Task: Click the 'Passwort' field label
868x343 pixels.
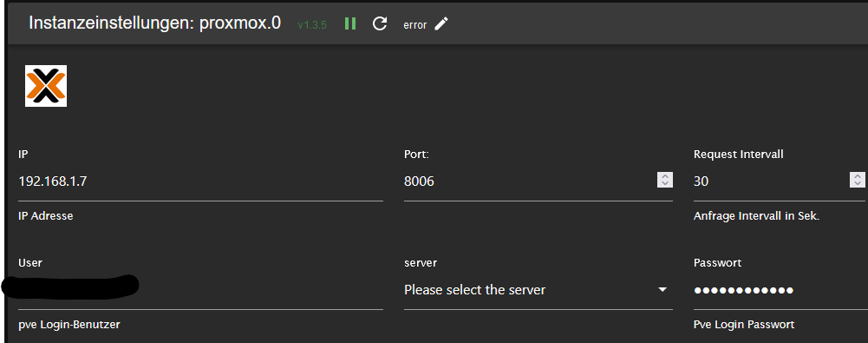Action: (x=717, y=262)
